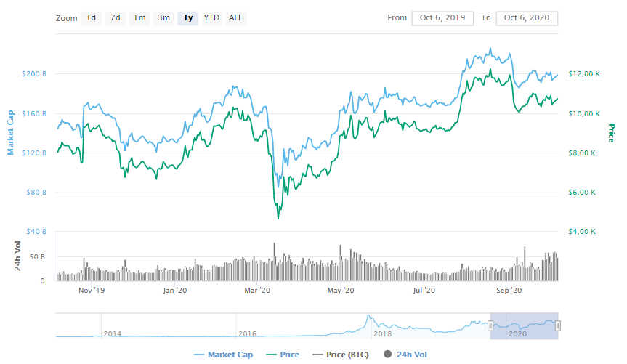
Task: Click the To date field
Action: (x=526, y=18)
